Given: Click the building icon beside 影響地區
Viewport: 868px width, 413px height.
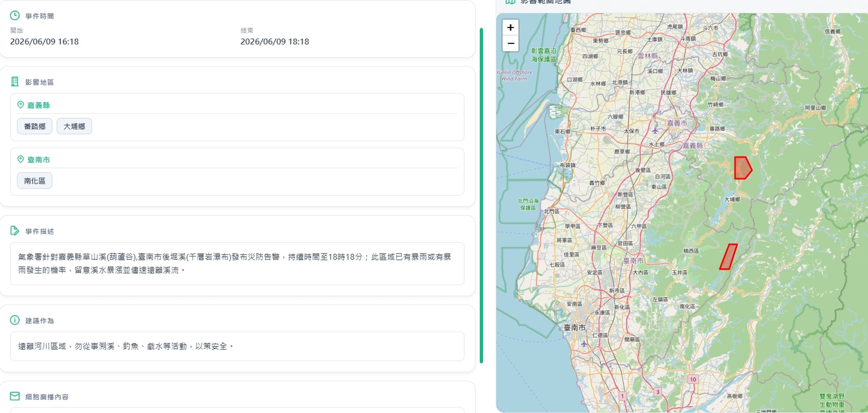Looking at the screenshot, I should [15, 82].
